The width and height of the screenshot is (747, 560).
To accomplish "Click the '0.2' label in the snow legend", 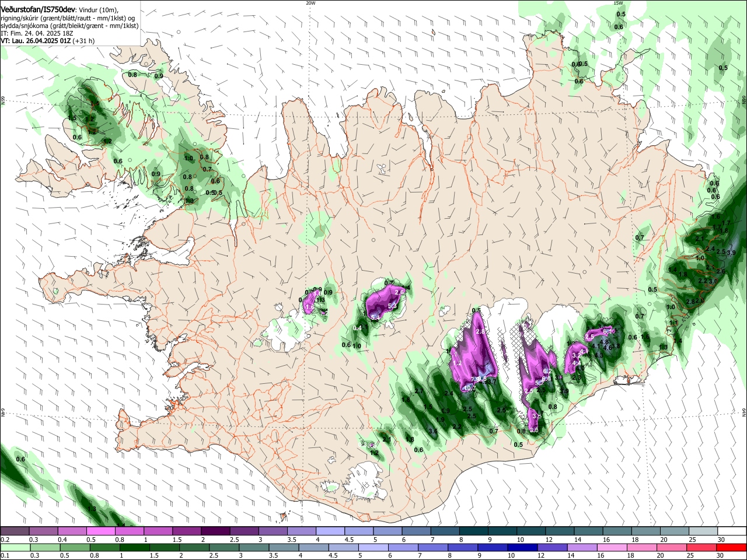I will pos(5,540).
